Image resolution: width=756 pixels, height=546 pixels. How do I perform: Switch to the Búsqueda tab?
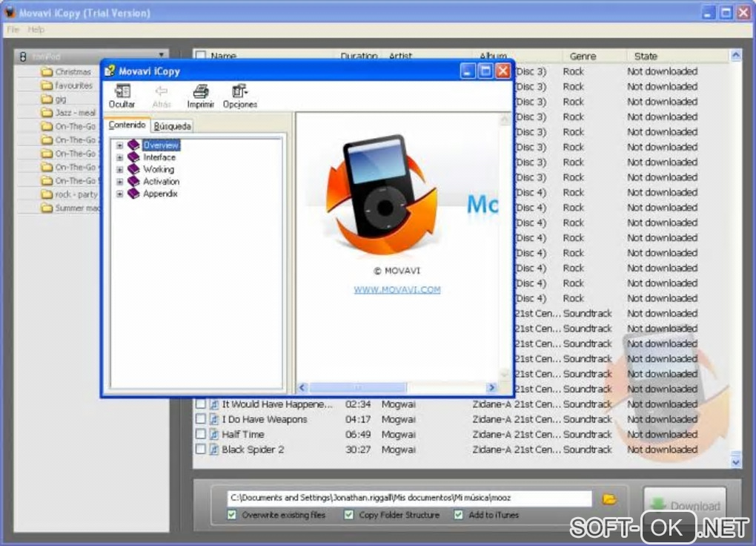(172, 126)
